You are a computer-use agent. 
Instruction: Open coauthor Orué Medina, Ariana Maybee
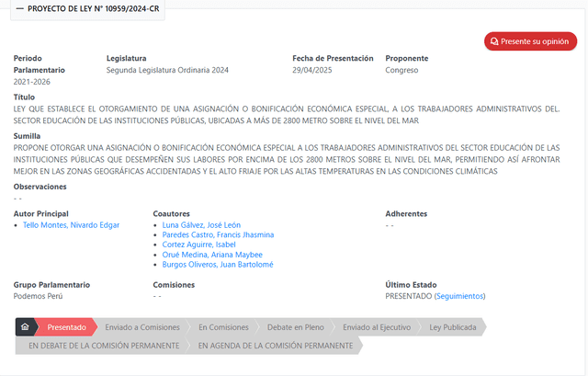(x=211, y=255)
